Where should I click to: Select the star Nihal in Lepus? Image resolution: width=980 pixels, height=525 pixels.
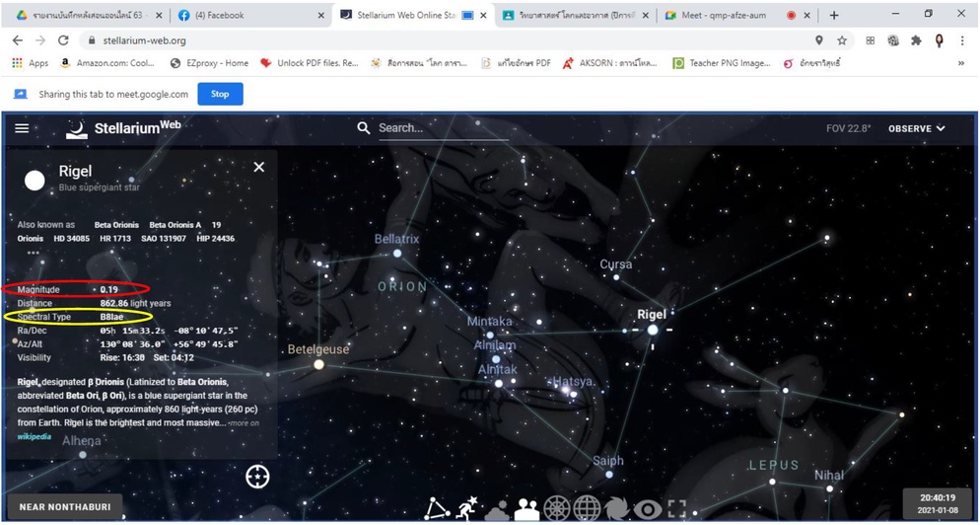click(x=829, y=488)
